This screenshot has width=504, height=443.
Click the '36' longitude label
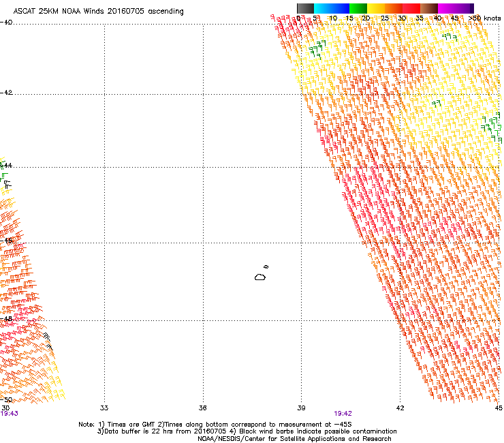click(203, 408)
